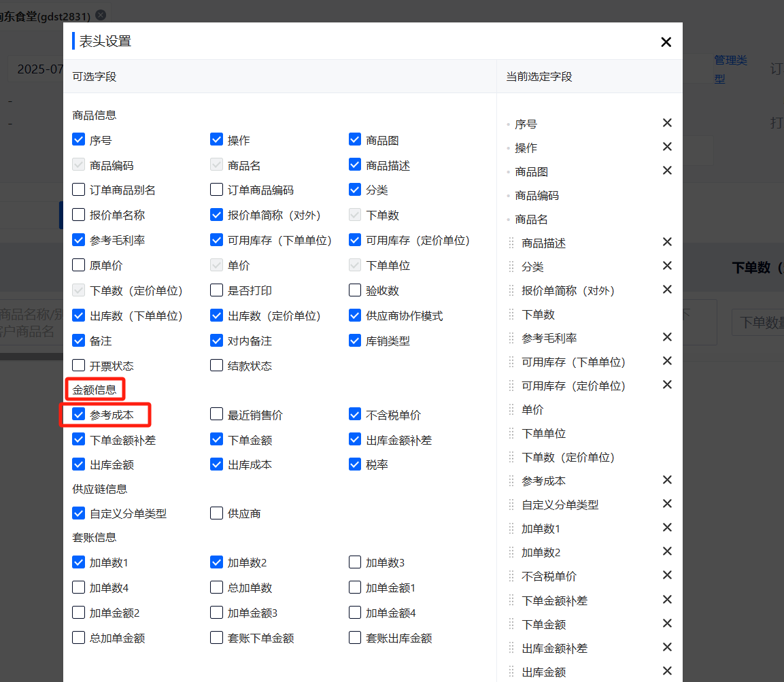Remove 序号 from selected fields
The image size is (784, 682).
(667, 123)
